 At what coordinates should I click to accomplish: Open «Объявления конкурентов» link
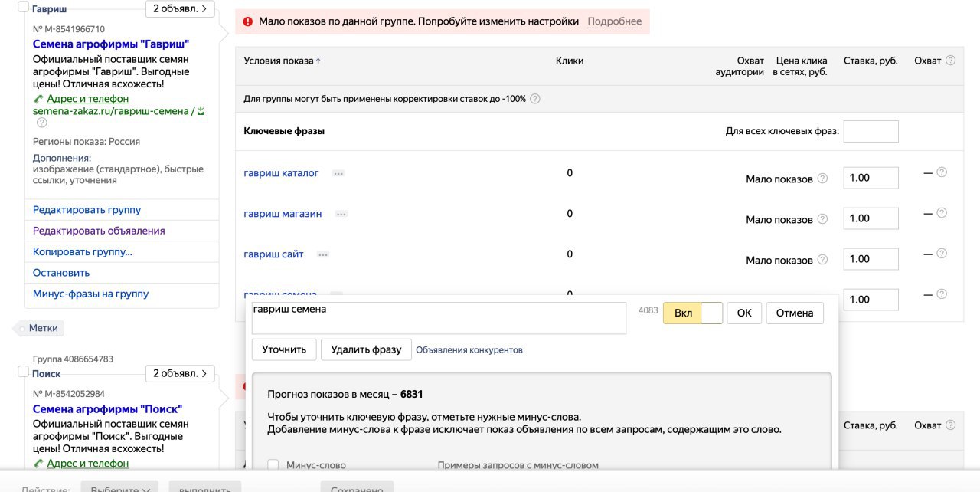point(469,349)
